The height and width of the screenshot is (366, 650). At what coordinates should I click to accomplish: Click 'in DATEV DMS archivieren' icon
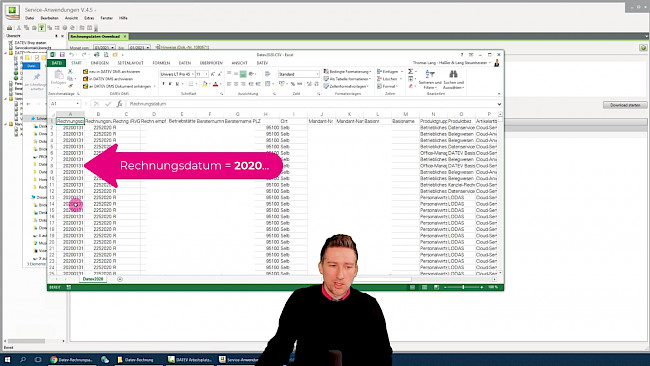pyautogui.click(x=85, y=79)
